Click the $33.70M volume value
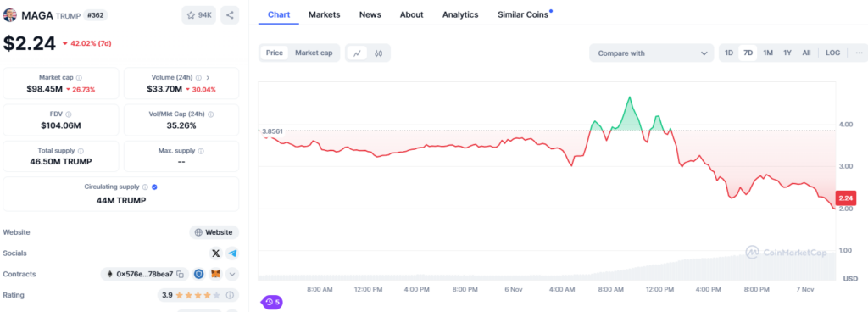The image size is (868, 312). [x=164, y=89]
